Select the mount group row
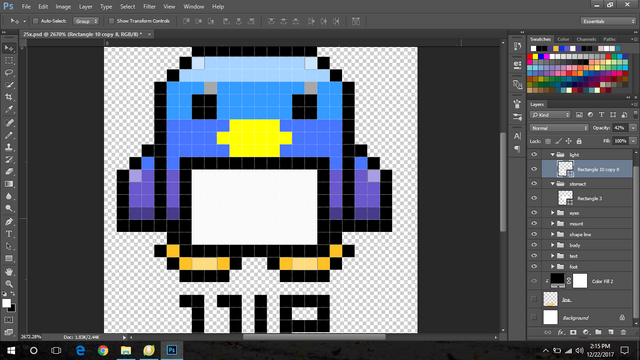 [587, 224]
